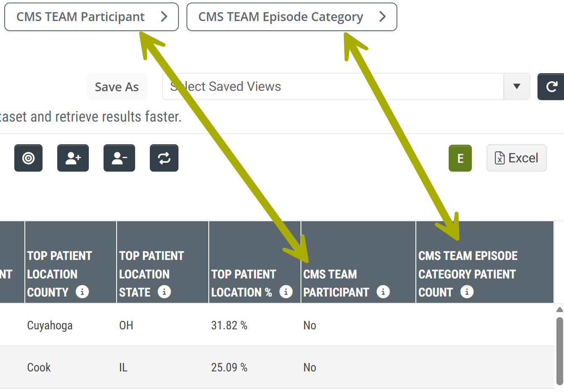This screenshot has height=392, width=564.
Task: Open info icon for Top Patient Location County
Action: click(x=82, y=291)
